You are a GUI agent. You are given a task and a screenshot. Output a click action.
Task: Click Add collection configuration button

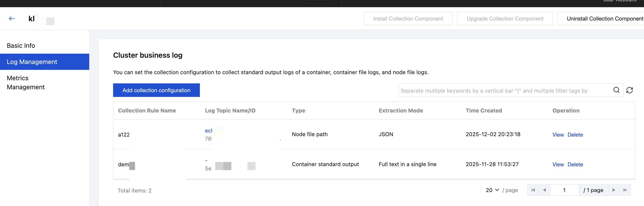pos(156,90)
